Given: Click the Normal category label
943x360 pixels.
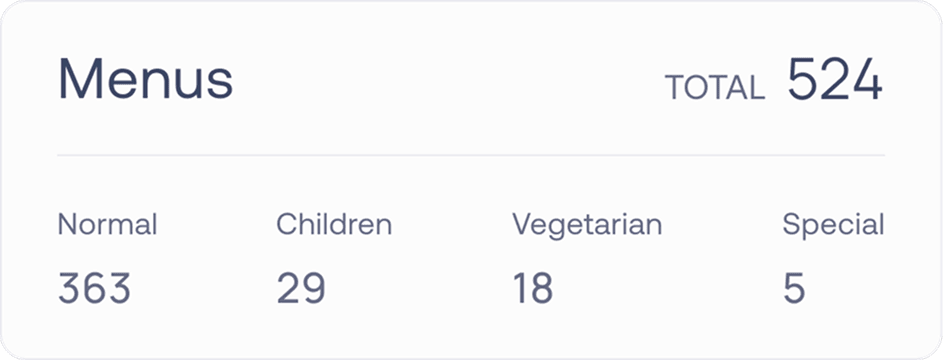Looking at the screenshot, I should pyautogui.click(x=107, y=225).
